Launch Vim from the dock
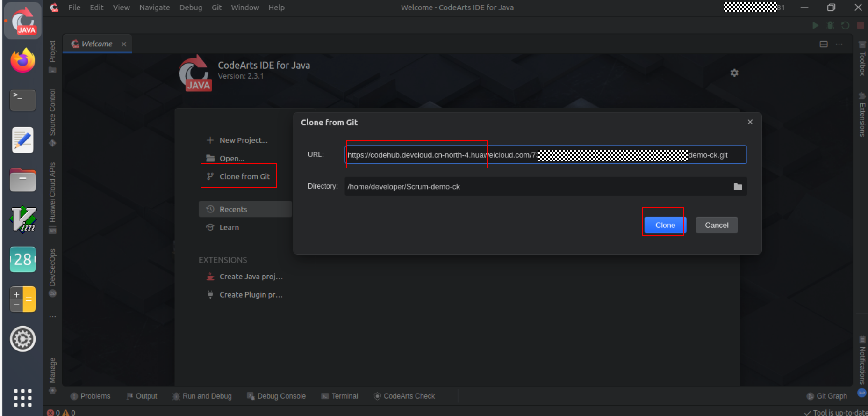Image resolution: width=868 pixels, height=416 pixels. pos(23,219)
